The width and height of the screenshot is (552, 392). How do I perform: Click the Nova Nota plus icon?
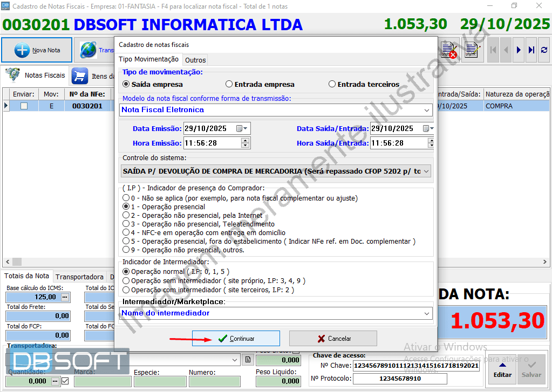22,50
